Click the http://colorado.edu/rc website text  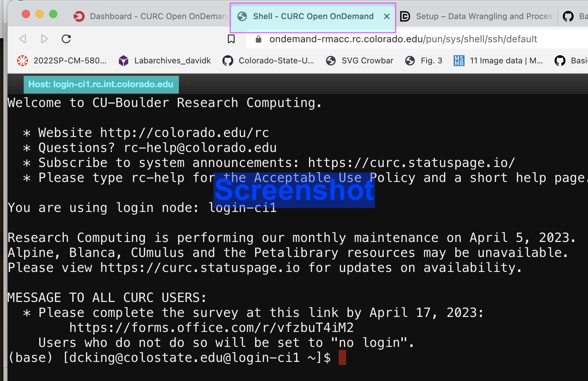[x=185, y=133]
